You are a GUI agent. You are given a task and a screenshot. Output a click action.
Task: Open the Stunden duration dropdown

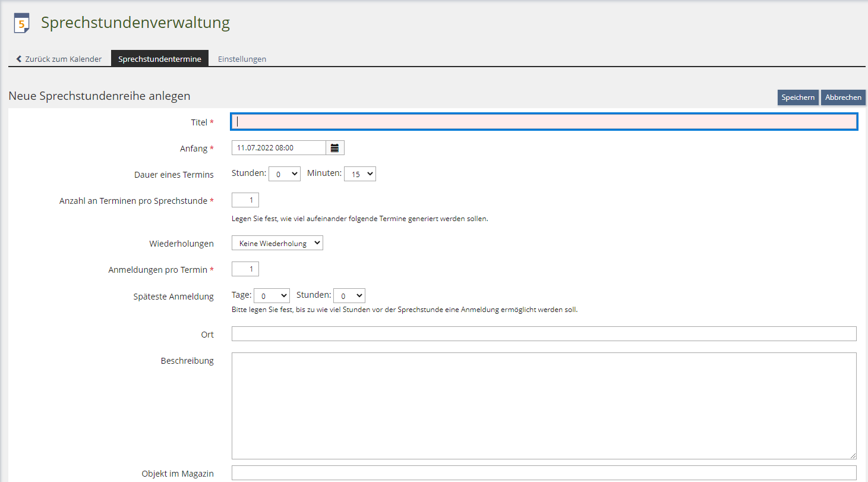[x=285, y=174]
